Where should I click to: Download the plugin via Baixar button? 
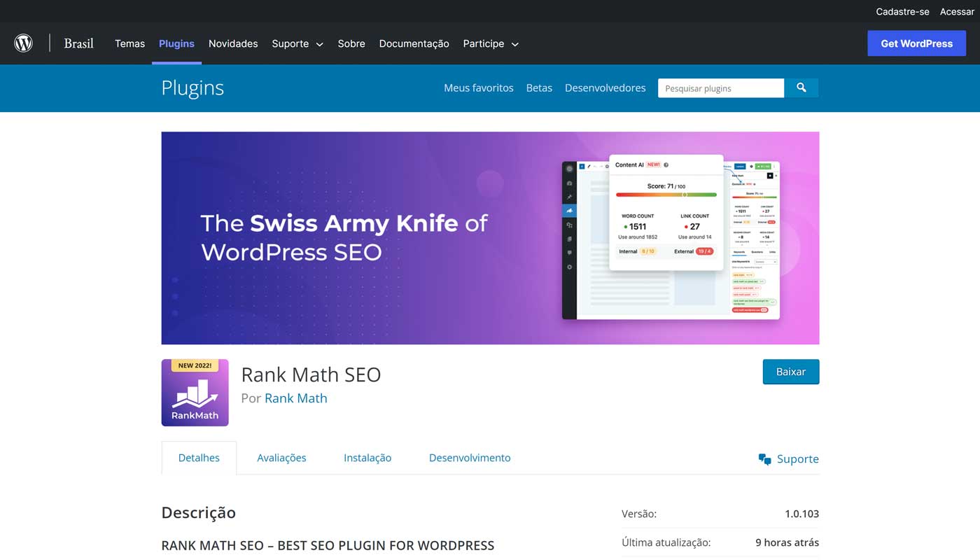pyautogui.click(x=791, y=372)
